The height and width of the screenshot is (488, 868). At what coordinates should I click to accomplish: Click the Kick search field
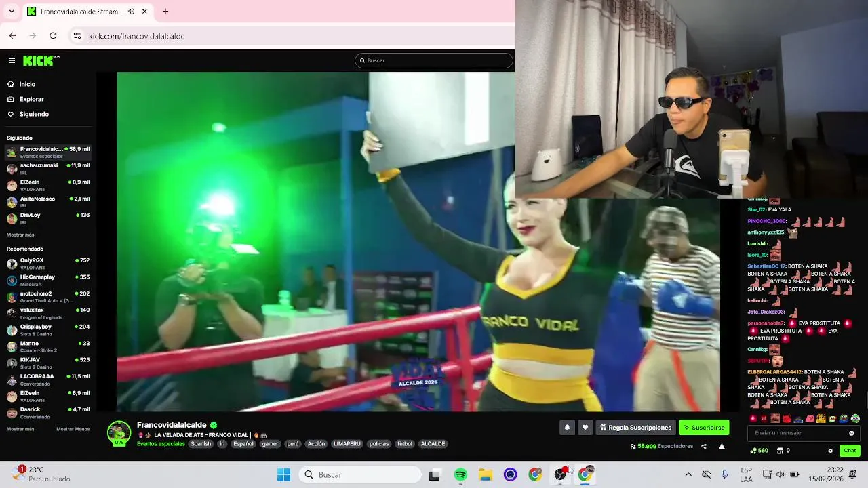pos(434,60)
